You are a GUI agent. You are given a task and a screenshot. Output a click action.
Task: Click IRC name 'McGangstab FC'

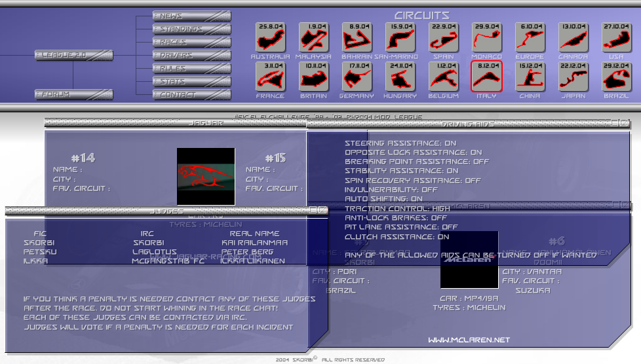(x=168, y=261)
